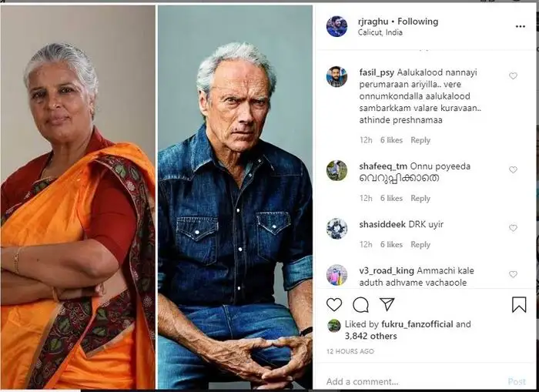Open rjraghu username link
The width and height of the screenshot is (539, 392).
[373, 22]
